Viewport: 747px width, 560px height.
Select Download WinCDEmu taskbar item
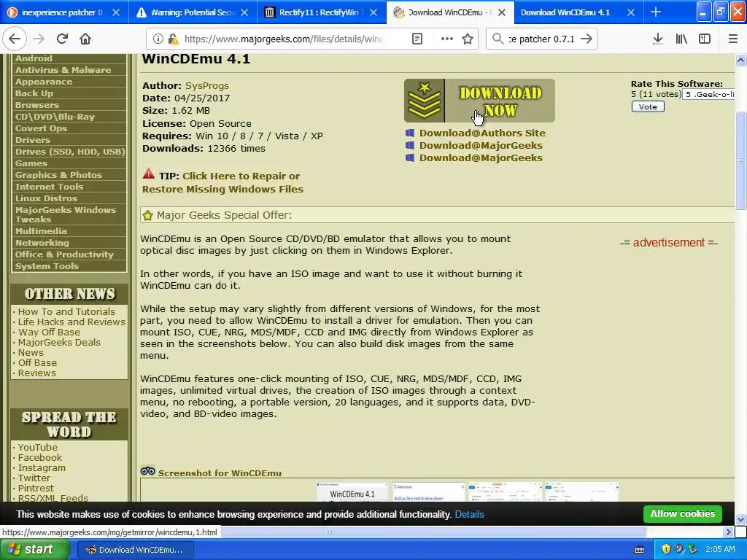(134, 550)
